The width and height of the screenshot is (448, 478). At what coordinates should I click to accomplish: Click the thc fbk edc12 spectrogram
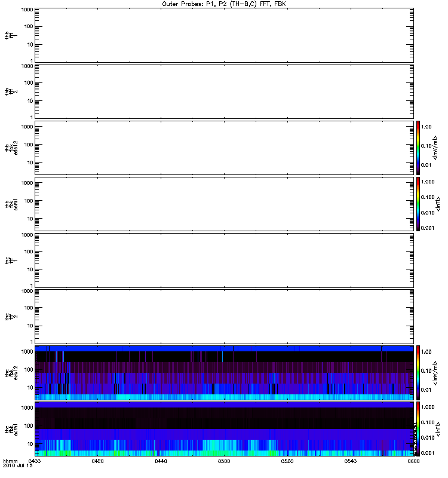tap(225, 372)
